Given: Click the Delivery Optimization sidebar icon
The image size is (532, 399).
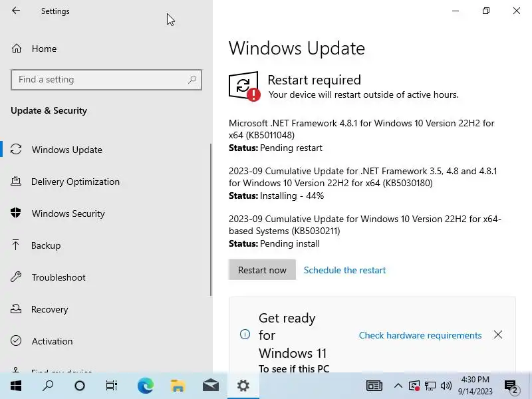Looking at the screenshot, I should coord(16,181).
